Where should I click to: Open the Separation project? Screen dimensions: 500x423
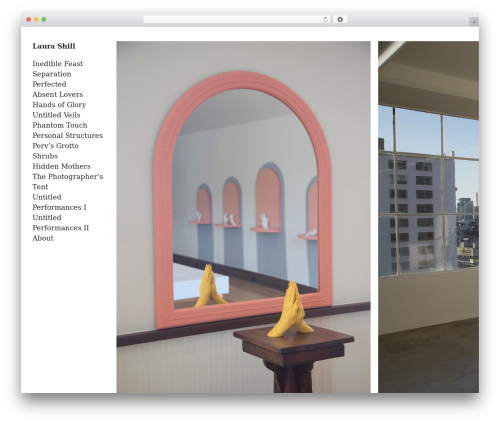click(52, 74)
